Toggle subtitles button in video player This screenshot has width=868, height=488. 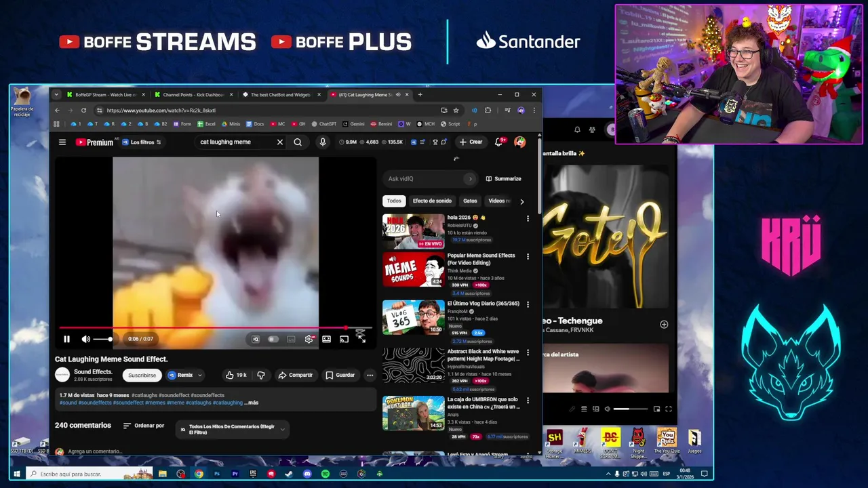(x=291, y=340)
